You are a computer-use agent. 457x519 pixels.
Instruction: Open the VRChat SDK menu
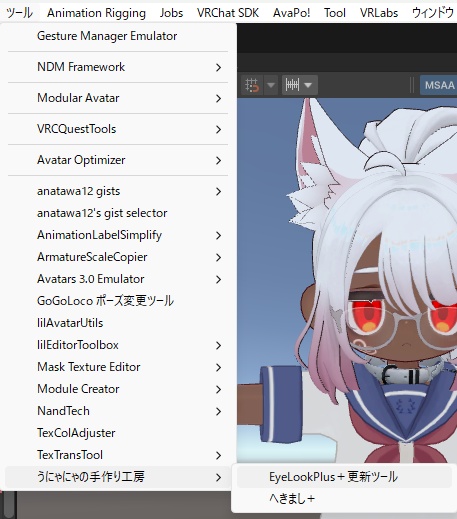(x=228, y=13)
